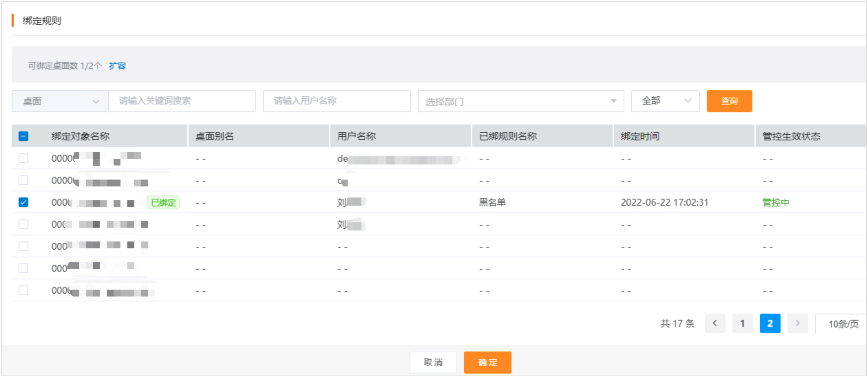Click the 请输入用户名称 input field

[337, 101]
